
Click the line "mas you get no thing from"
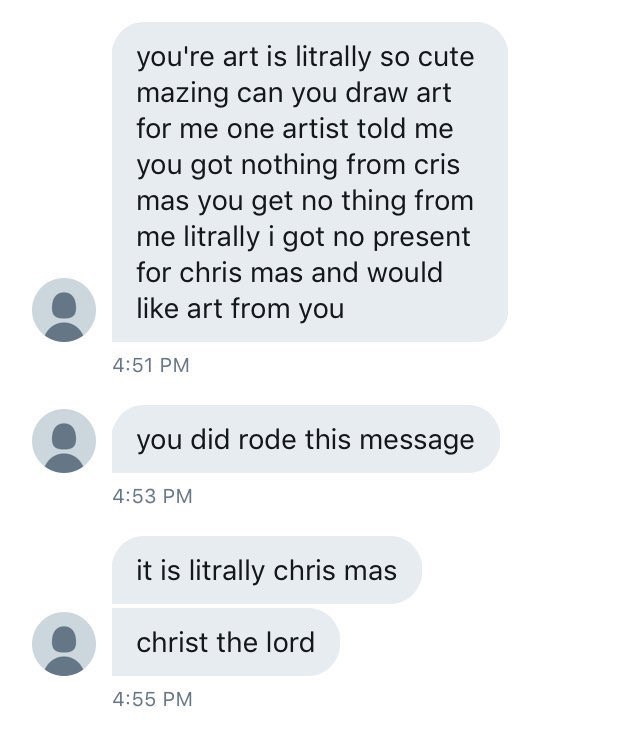[x=305, y=201]
